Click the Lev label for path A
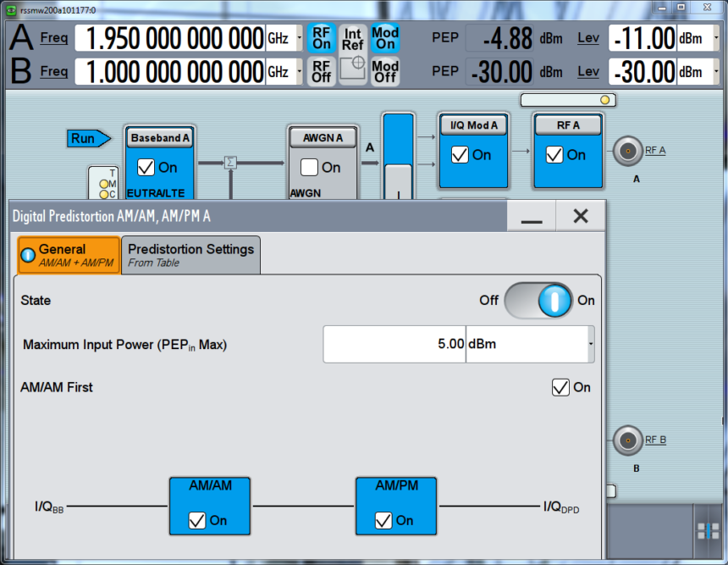 pyautogui.click(x=588, y=37)
